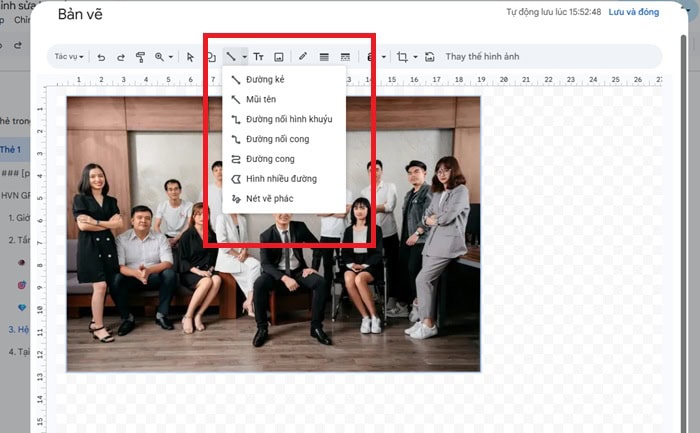Click the vertical ruler beside the canvas
This screenshot has height=433, width=700.
(x=41, y=259)
